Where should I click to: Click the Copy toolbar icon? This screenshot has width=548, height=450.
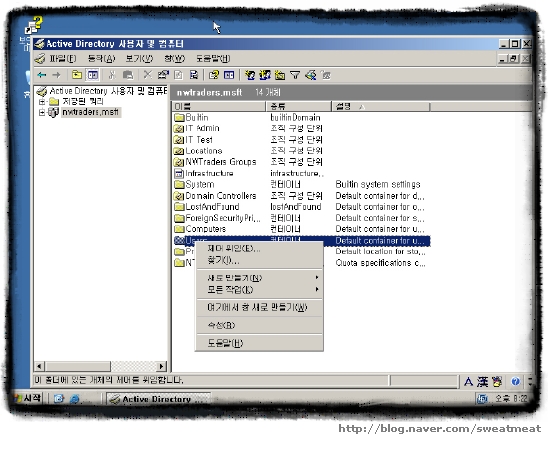128,75
